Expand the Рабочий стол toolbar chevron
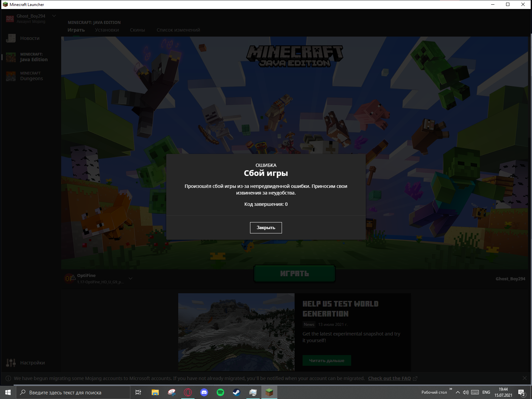 coord(451,389)
